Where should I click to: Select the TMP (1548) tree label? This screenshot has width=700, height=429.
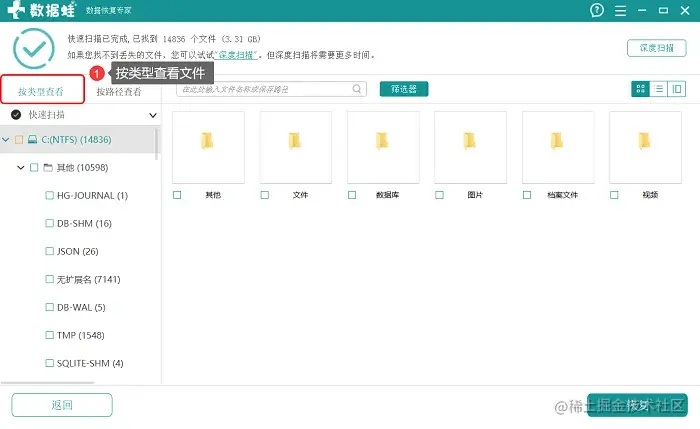pyautogui.click(x=81, y=335)
